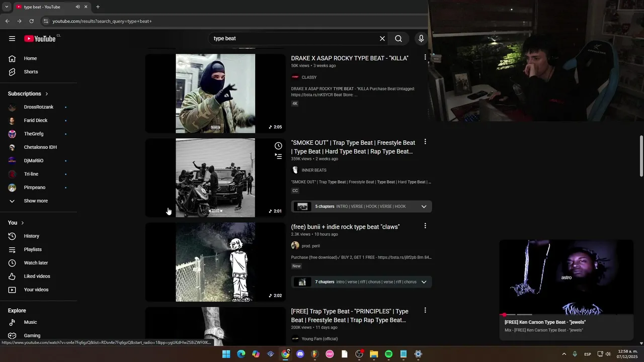Go to Young Fam (official) channel
Image resolution: width=644 pixels, height=362 pixels.
click(319, 339)
